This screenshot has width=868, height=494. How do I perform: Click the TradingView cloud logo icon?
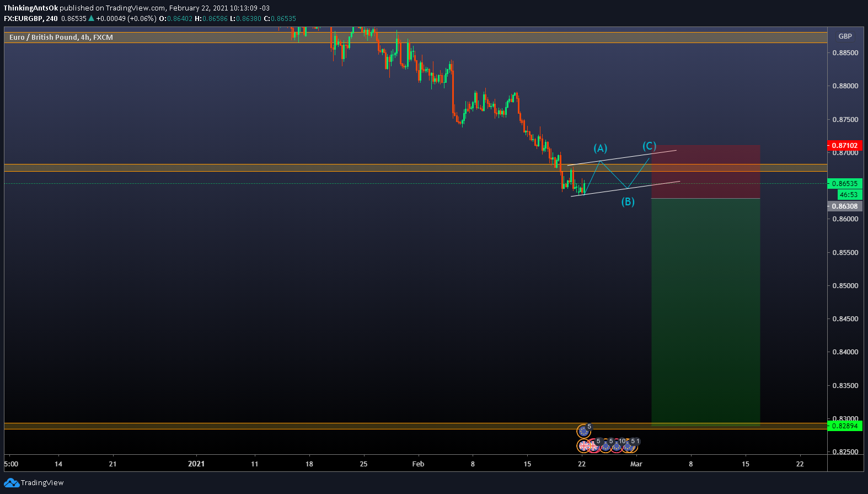coord(11,483)
